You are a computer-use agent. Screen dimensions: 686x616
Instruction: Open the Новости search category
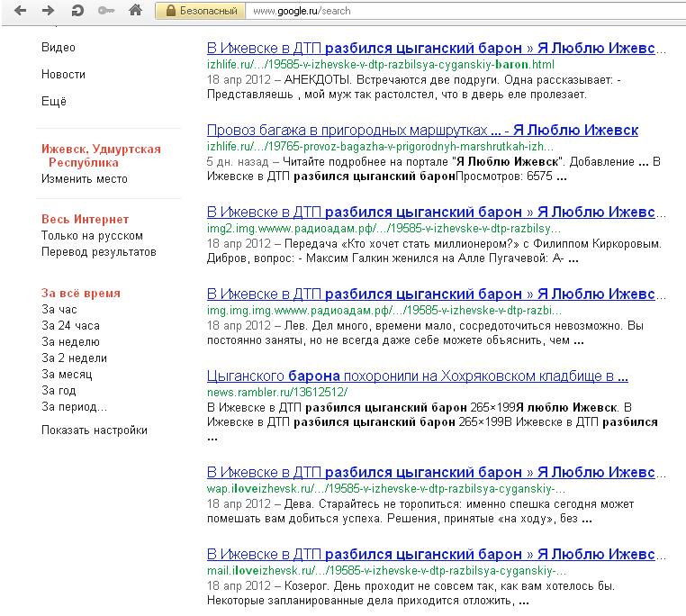tap(63, 75)
